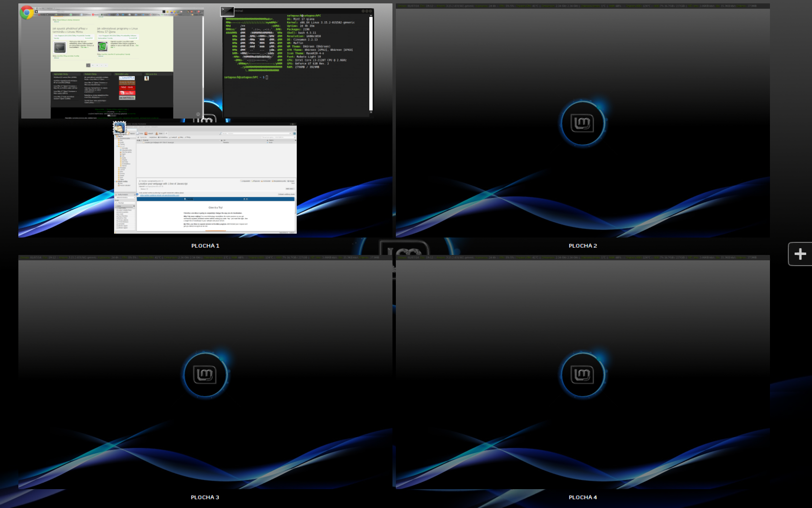Switch to the Plocha 4 workspace
Viewport: 812px width, 508px height.
point(582,372)
